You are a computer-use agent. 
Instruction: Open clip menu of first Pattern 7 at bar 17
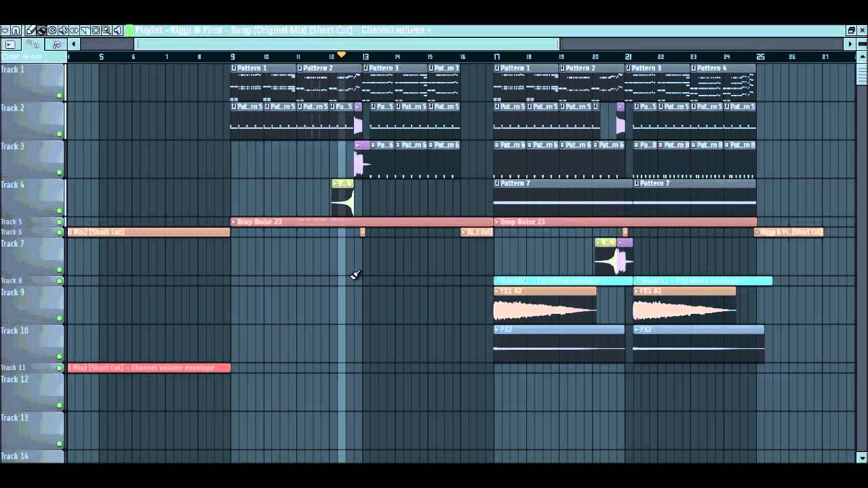point(497,183)
